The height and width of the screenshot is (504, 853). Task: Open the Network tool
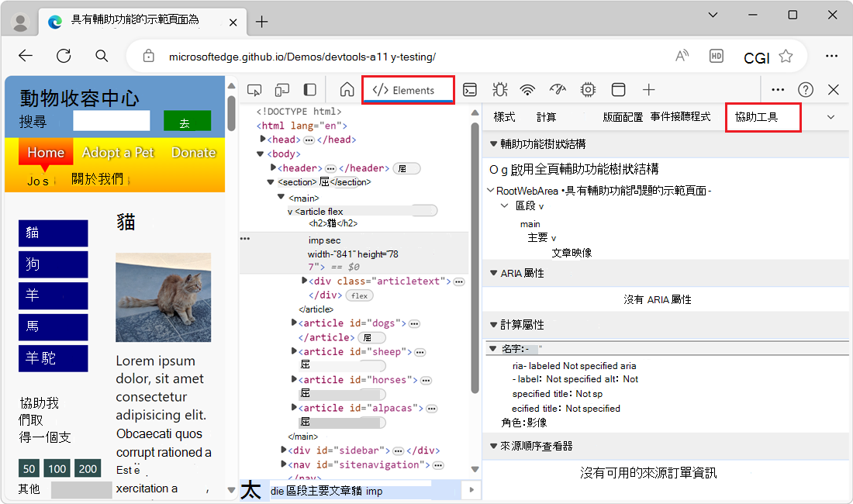(x=528, y=90)
